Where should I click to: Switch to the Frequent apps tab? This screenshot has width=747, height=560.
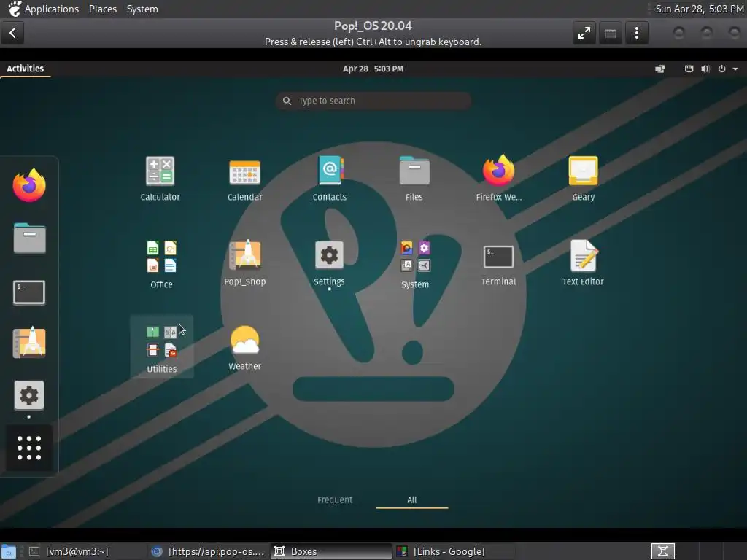[334, 499]
